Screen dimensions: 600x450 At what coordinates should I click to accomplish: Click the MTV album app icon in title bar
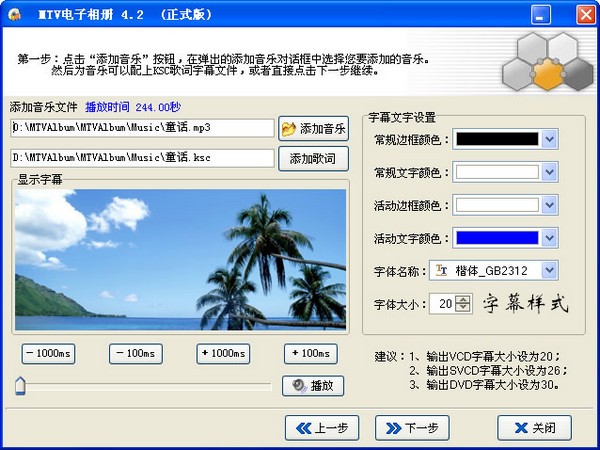[x=14, y=15]
